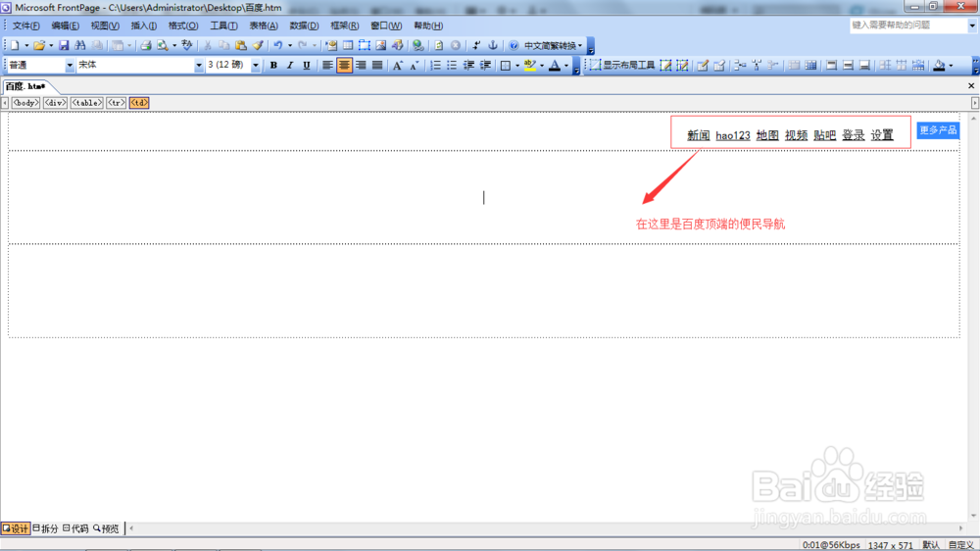The width and height of the screenshot is (980, 551).
Task: Click the Web Component icon
Action: click(331, 46)
